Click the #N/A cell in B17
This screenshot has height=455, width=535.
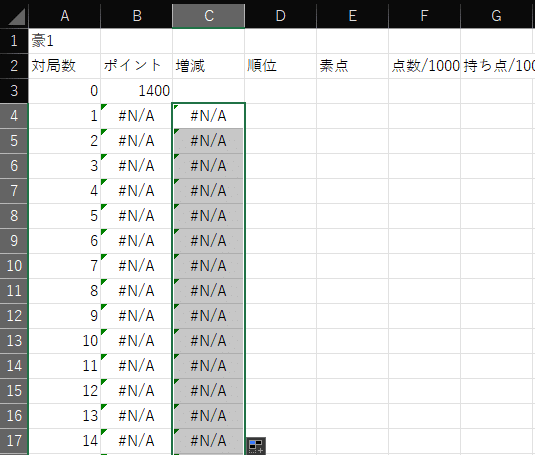click(136, 441)
